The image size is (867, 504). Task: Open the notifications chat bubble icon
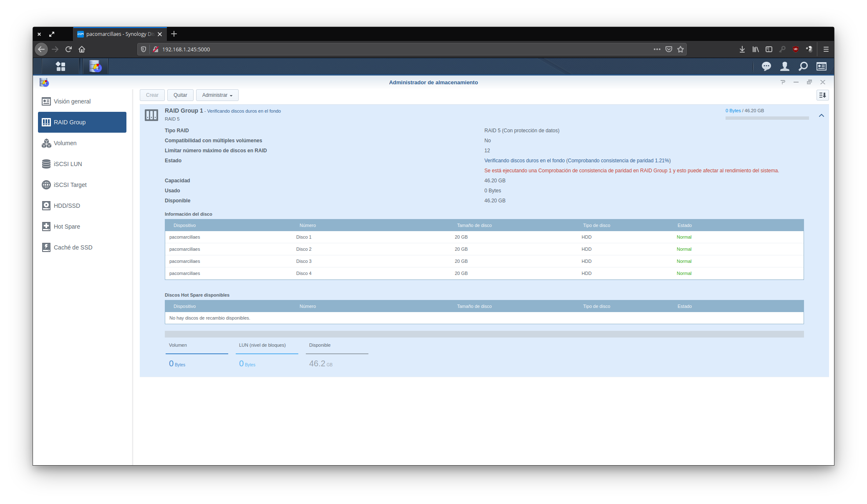click(x=766, y=66)
